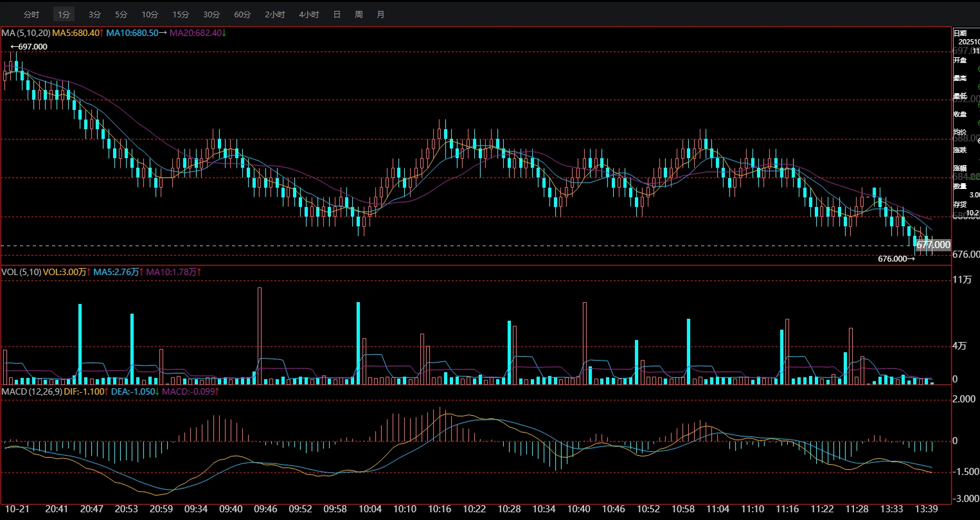Click the 涨跌 field in the side panel
This screenshot has width=980, height=520.
tap(959, 150)
